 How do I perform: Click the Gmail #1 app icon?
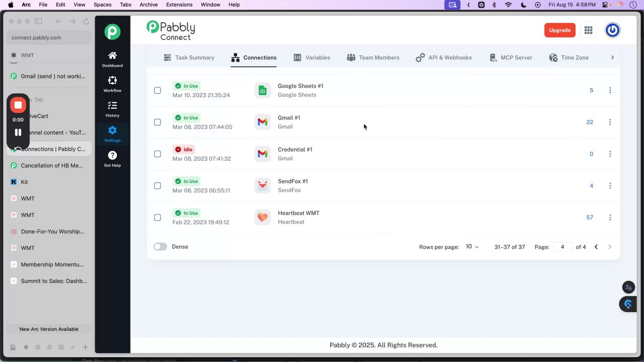[x=262, y=122]
